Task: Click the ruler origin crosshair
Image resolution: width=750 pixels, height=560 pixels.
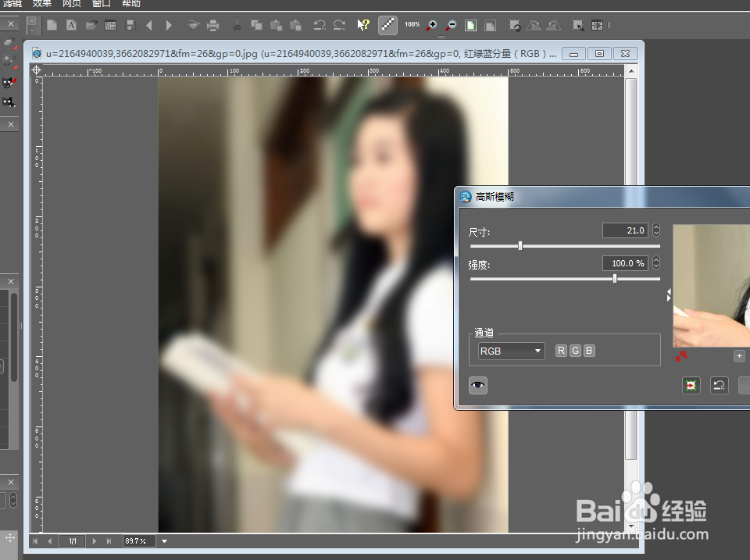Action: (37, 70)
